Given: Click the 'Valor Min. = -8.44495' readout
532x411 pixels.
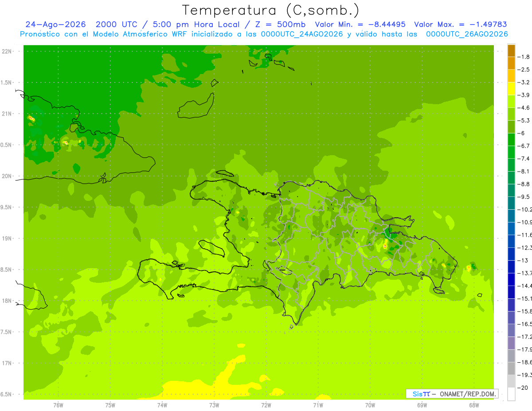Looking at the screenshot, I should click(x=360, y=24).
